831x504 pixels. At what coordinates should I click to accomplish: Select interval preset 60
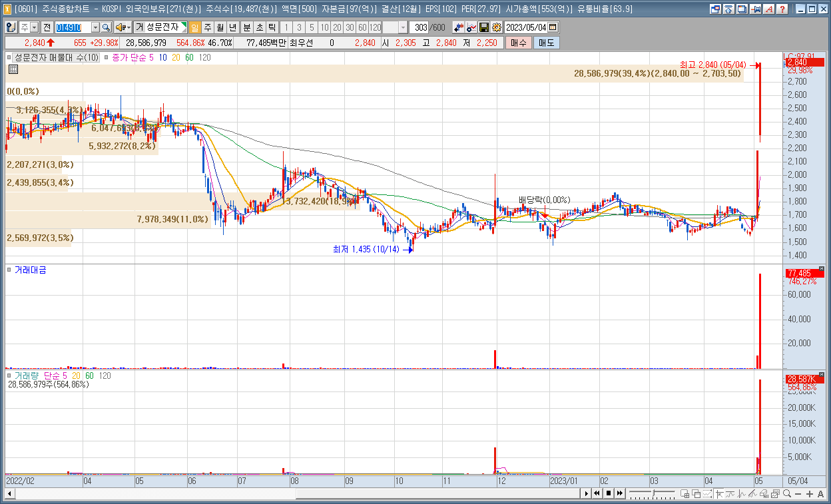point(362,27)
